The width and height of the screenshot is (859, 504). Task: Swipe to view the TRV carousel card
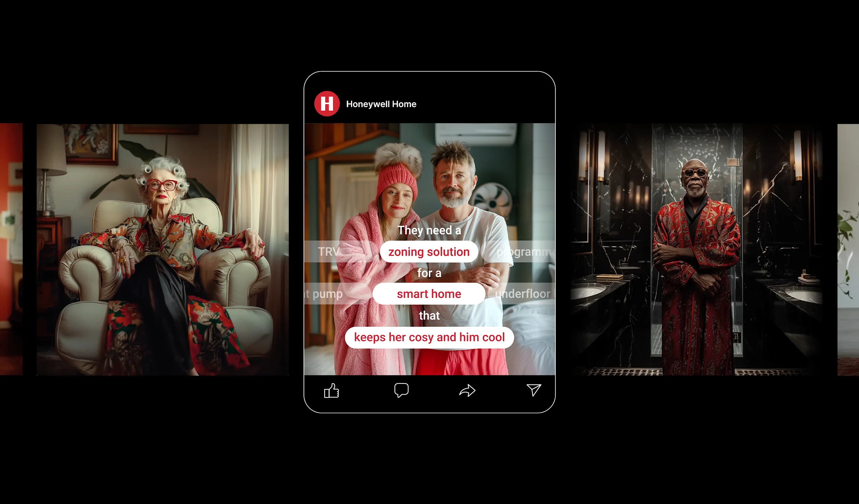coord(329,251)
